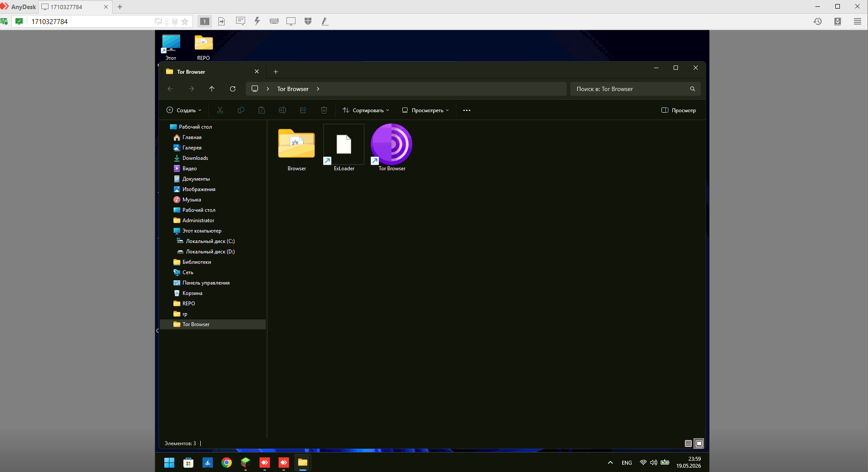Click the AnyDesk whiteboard pen icon
This screenshot has height=472, width=868.
[325, 21]
